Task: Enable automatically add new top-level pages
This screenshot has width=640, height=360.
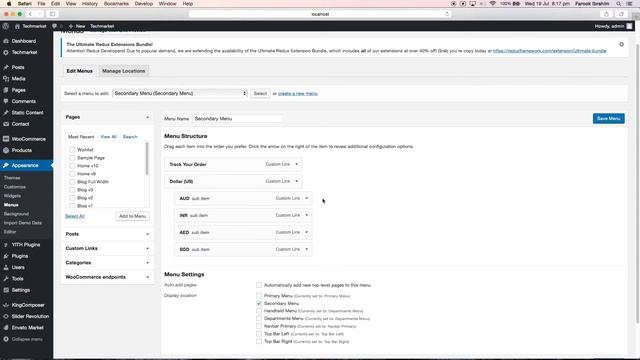Action: coord(259,285)
